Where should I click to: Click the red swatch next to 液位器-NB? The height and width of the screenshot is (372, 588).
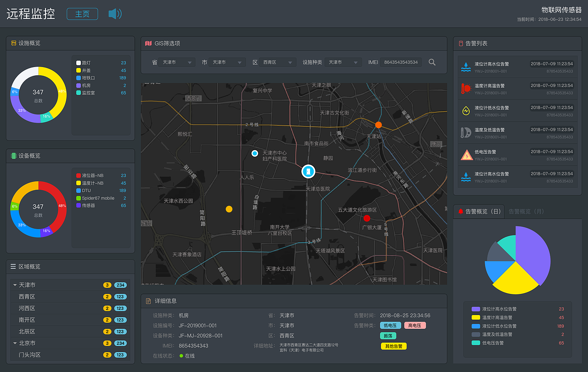79,175
